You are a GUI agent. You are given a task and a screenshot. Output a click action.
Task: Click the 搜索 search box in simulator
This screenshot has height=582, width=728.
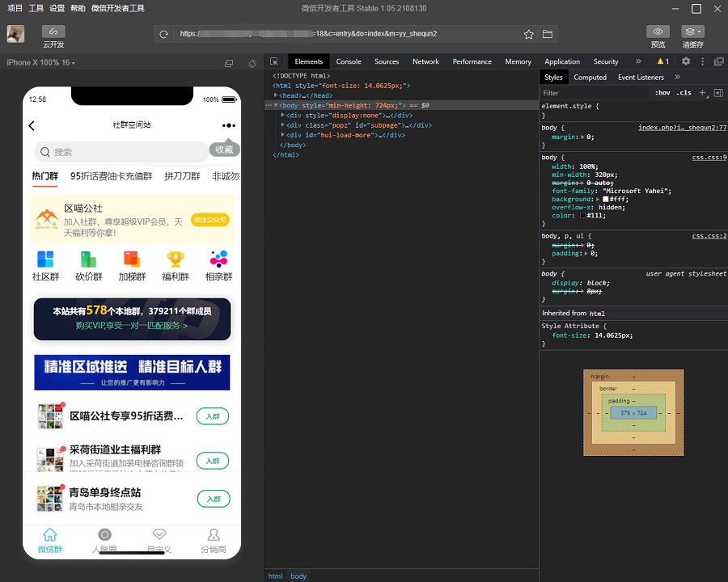pyautogui.click(x=121, y=152)
